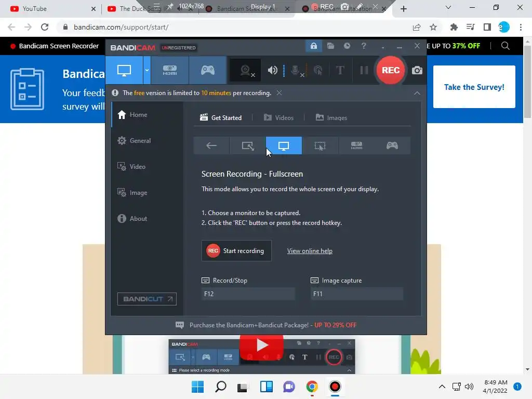The width and height of the screenshot is (532, 399).
Task: Open the screen mode dropdown arrow
Action: click(147, 70)
